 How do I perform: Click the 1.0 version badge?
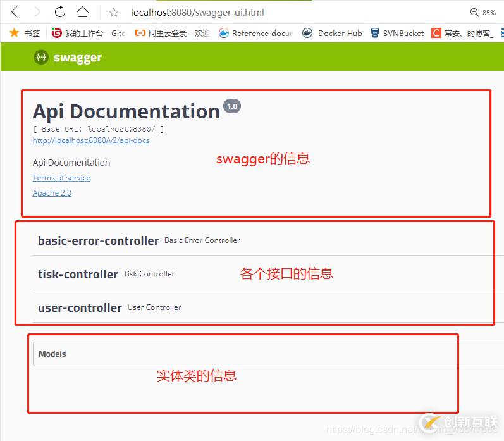232,106
